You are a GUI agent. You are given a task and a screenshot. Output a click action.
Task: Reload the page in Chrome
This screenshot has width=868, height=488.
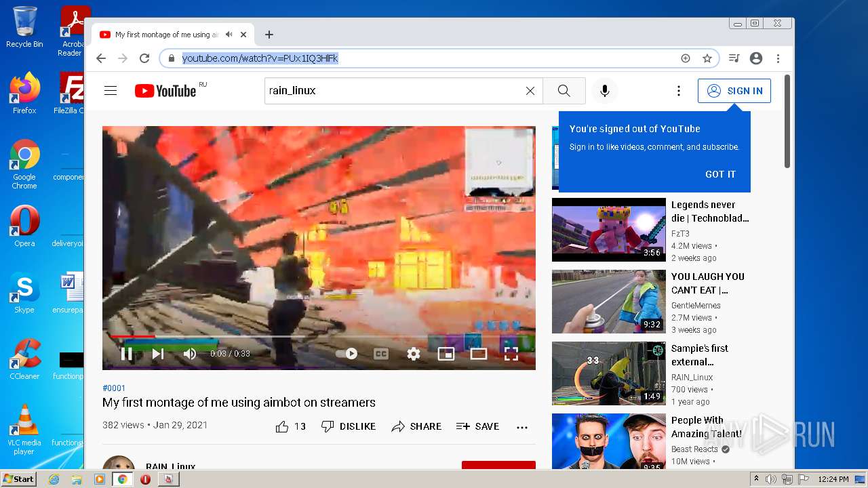point(144,58)
